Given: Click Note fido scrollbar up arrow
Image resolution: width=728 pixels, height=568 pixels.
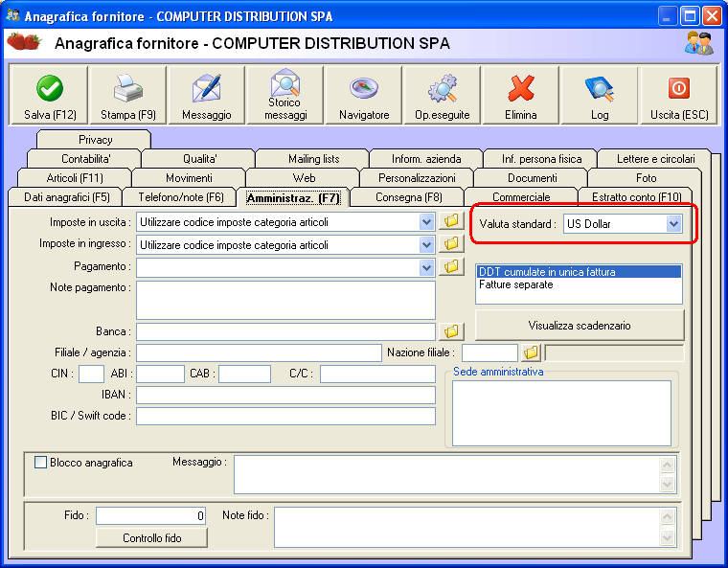Looking at the screenshot, I should tap(668, 516).
